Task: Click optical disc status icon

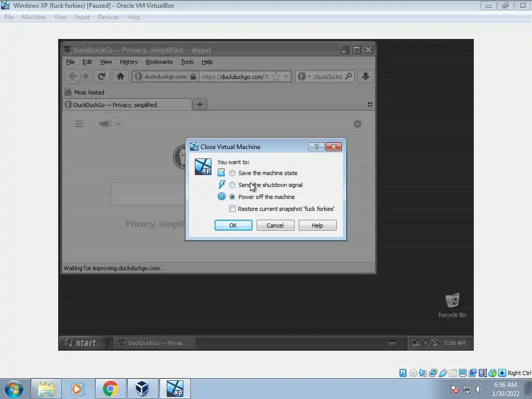Action: 413,373
